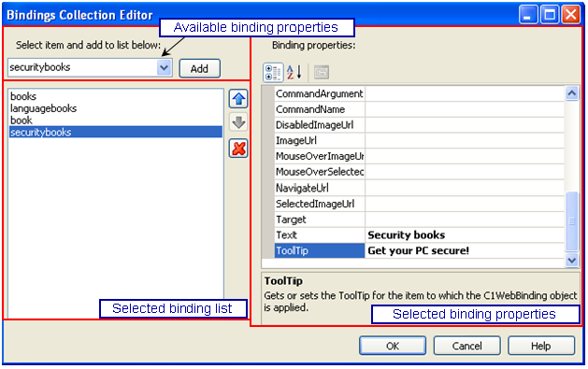Select the highlighted ToolTip property name

pyautogui.click(x=320, y=250)
